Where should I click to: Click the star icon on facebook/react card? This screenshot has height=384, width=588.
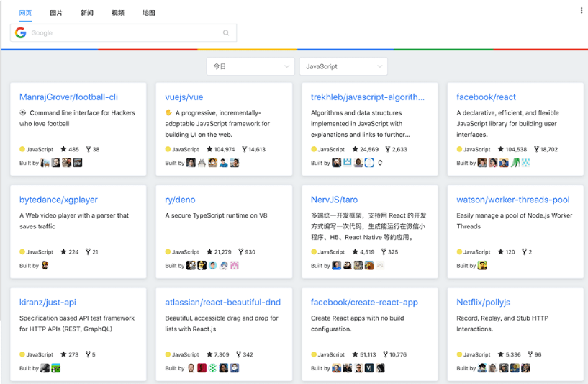tap(501, 149)
